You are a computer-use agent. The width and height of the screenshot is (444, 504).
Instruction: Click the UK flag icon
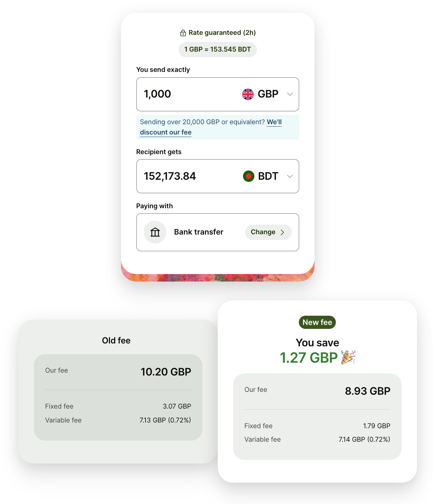tap(248, 94)
